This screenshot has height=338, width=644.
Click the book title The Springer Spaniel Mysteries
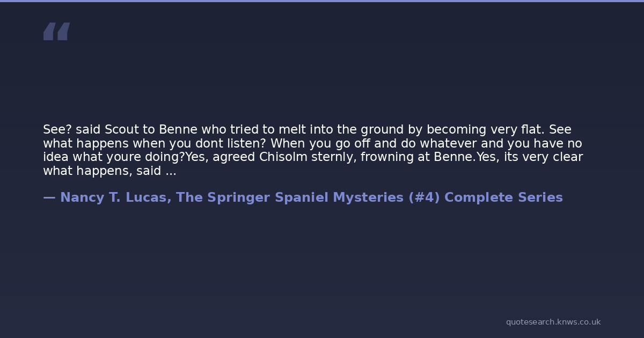coord(289,197)
